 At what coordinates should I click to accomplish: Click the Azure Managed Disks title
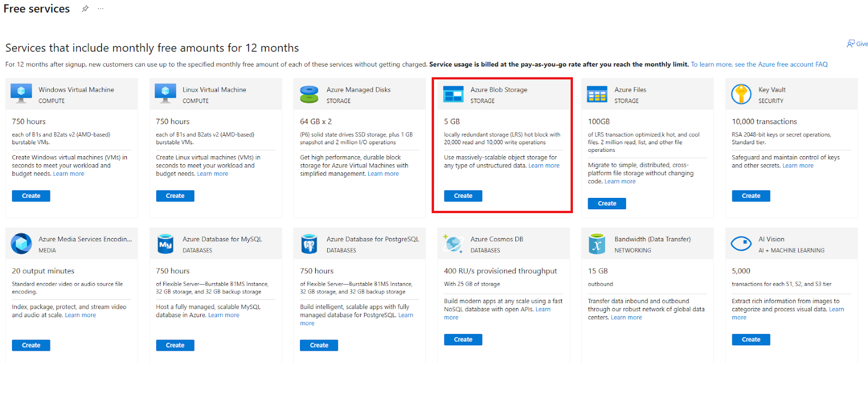coord(359,89)
